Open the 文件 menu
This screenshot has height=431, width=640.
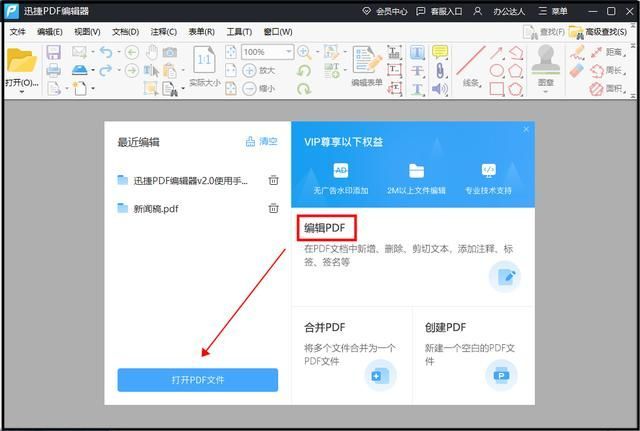coord(17,32)
